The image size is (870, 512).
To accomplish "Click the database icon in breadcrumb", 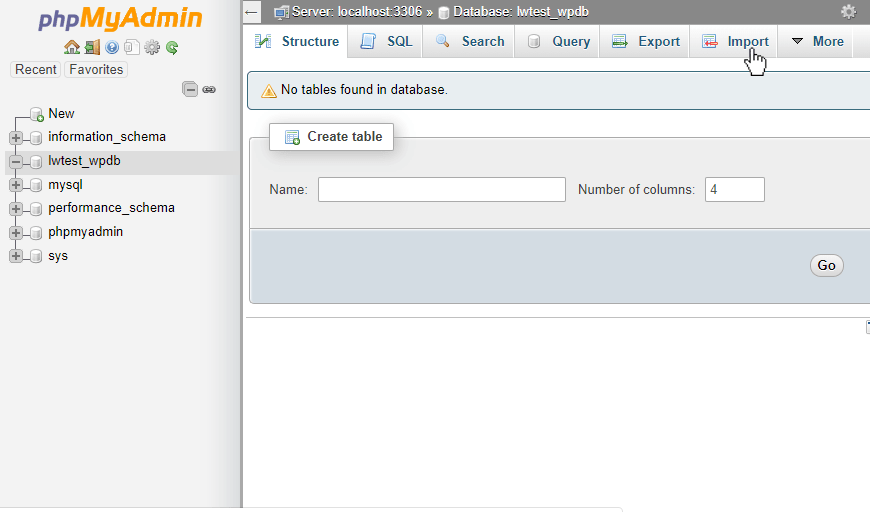I will (x=444, y=12).
